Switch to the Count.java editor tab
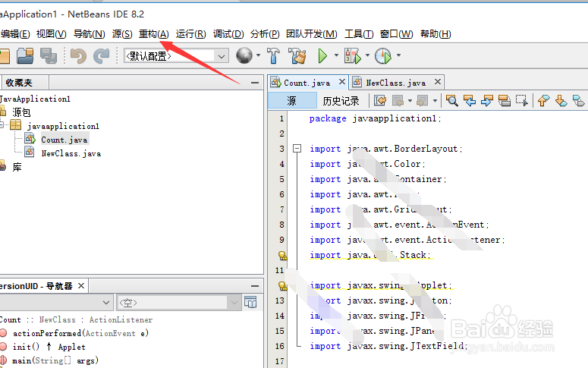588x368 pixels. pos(307,83)
